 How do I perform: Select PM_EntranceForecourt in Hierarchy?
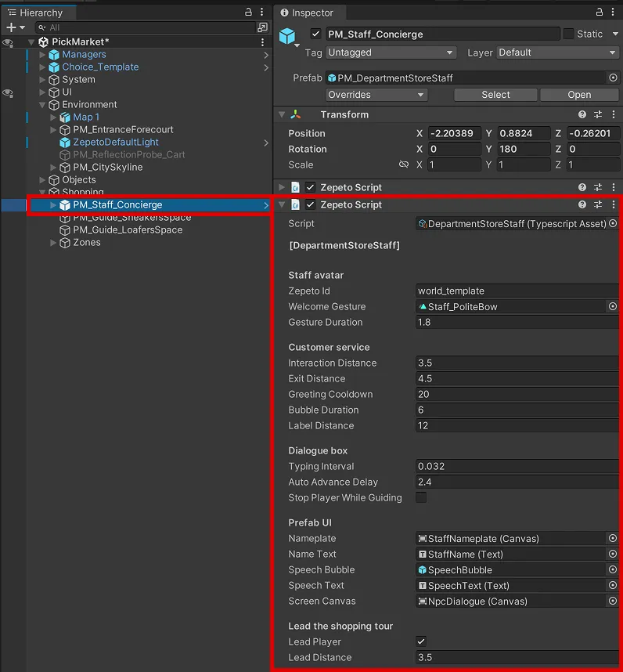(x=123, y=129)
